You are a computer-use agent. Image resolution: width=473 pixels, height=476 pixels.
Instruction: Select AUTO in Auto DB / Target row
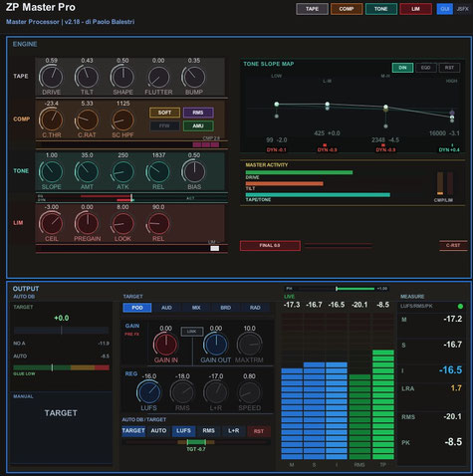pyautogui.click(x=158, y=431)
